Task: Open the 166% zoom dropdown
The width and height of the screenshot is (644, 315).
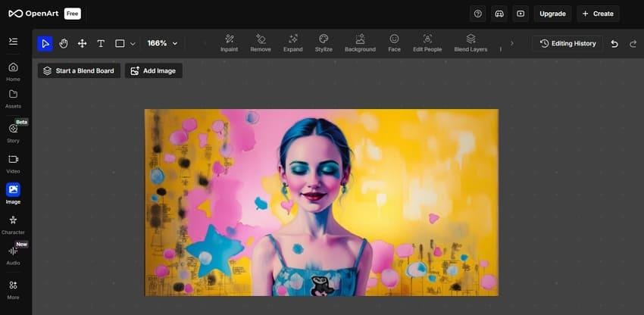Action: [163, 43]
